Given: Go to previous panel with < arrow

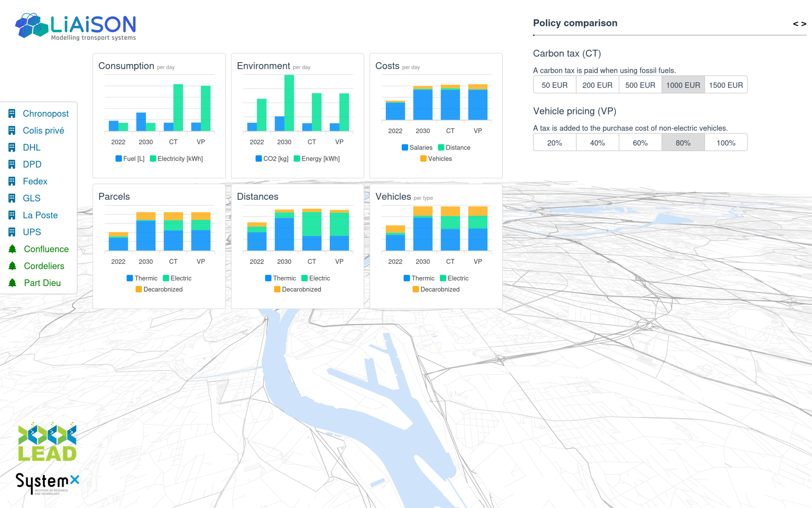Looking at the screenshot, I should 795,24.
